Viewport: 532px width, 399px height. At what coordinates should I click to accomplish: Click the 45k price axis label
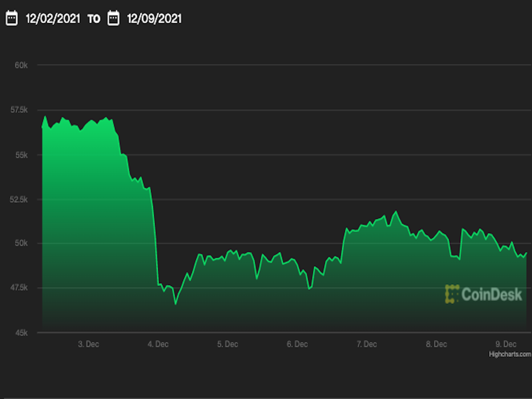click(21, 333)
